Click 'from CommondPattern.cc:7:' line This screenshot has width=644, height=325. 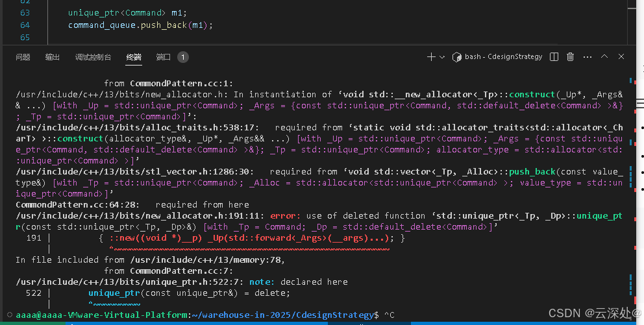tap(168, 271)
